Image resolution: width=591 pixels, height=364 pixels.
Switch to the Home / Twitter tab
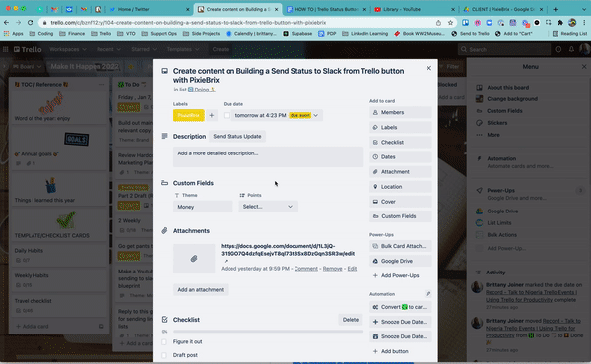click(x=149, y=9)
